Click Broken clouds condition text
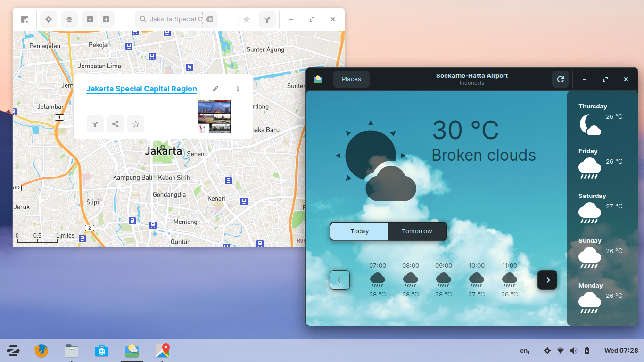This screenshot has height=362, width=644. point(484,155)
